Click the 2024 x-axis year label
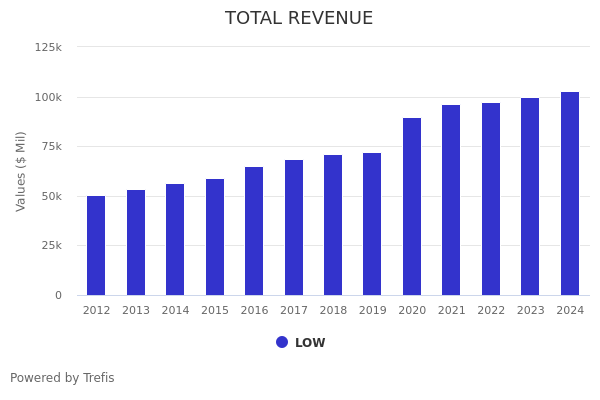 click(x=570, y=311)
